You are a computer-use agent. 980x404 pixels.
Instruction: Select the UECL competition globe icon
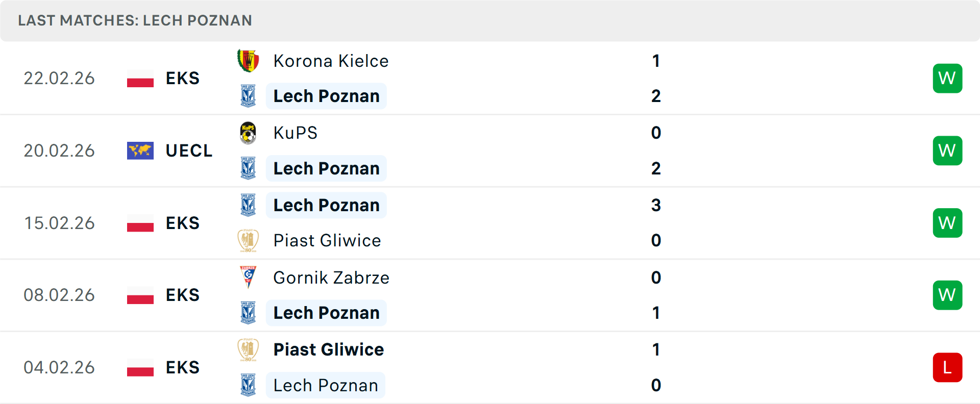coord(140,150)
